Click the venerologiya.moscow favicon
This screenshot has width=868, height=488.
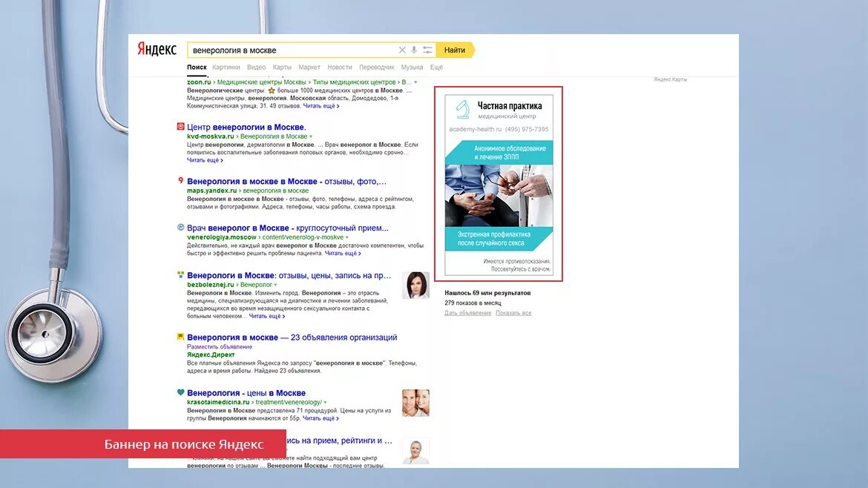pyautogui.click(x=180, y=227)
